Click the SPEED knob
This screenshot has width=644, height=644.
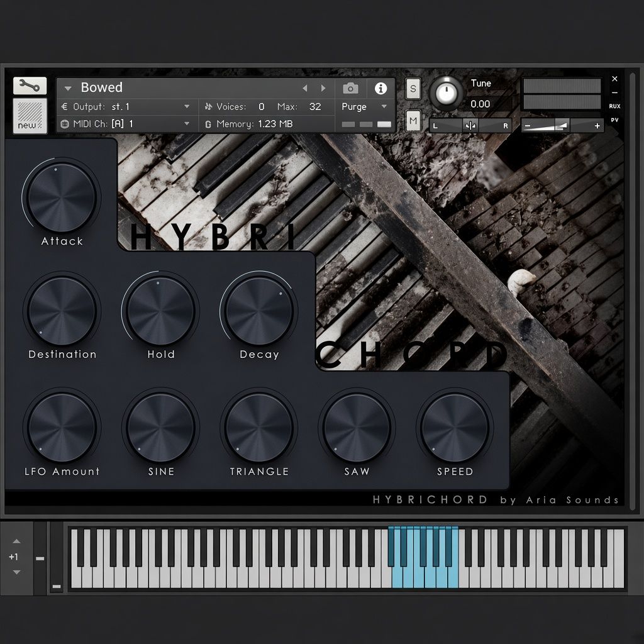(x=455, y=428)
